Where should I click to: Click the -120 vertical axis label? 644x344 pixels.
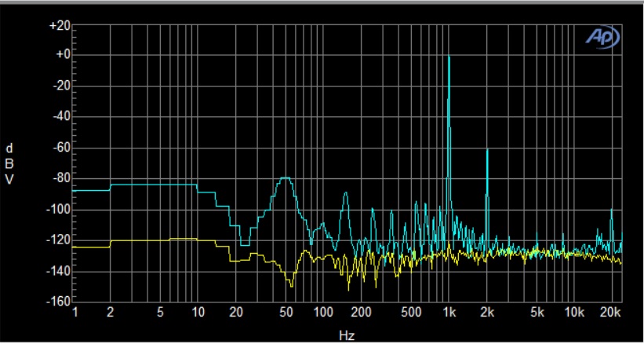(x=58, y=240)
